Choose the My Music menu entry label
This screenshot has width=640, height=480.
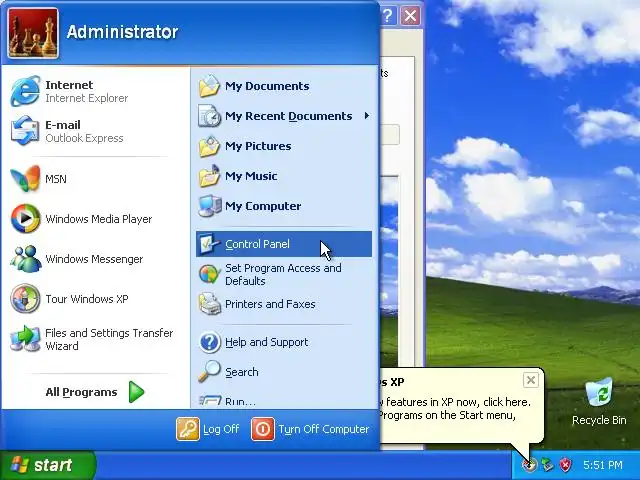251,176
